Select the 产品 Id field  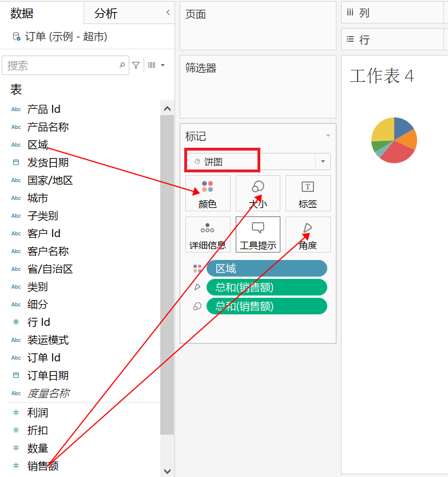point(43,109)
